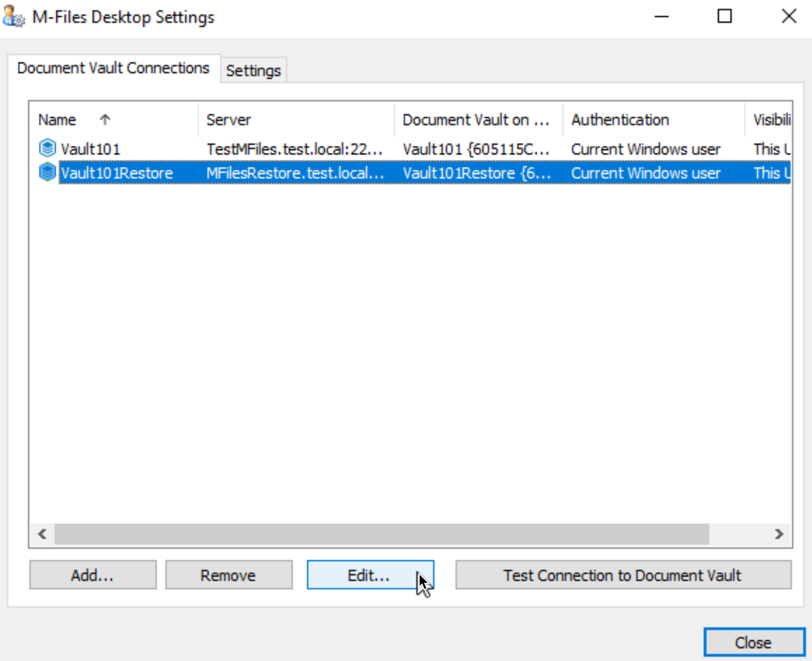Close the settings dialog via Close button
This screenshot has height=661, width=812.
click(754, 642)
